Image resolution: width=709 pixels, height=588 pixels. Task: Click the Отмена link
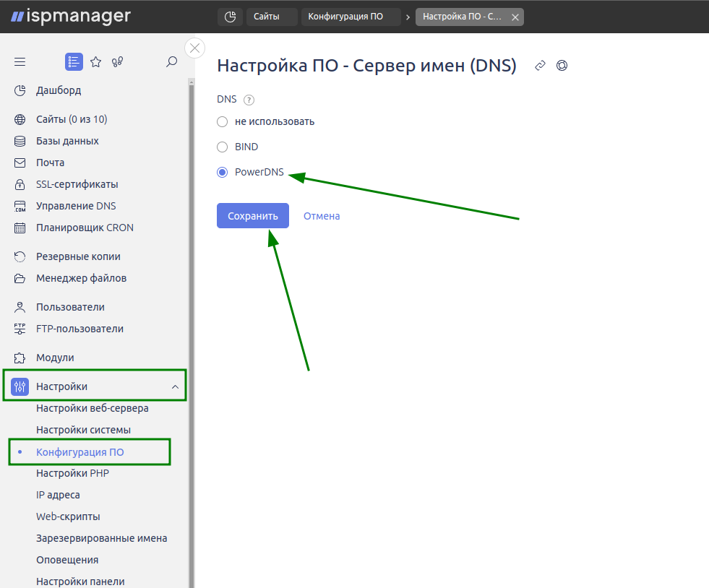[x=322, y=216]
